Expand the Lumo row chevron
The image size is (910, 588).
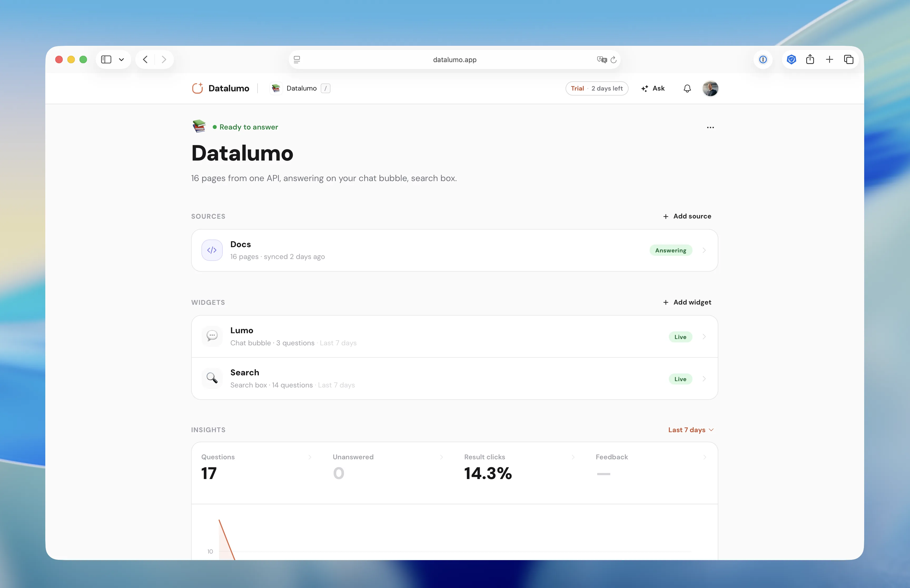click(704, 336)
